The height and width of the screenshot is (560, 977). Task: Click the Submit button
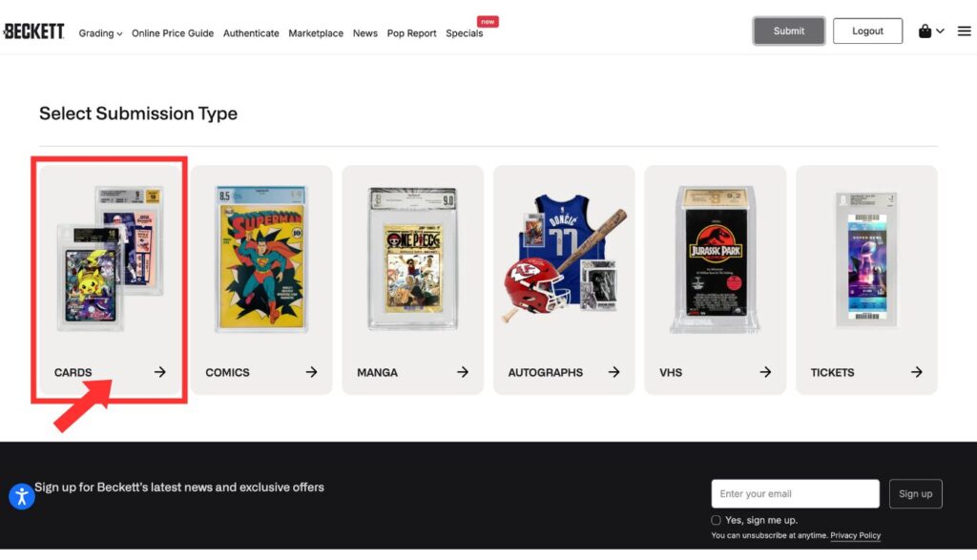tap(789, 31)
